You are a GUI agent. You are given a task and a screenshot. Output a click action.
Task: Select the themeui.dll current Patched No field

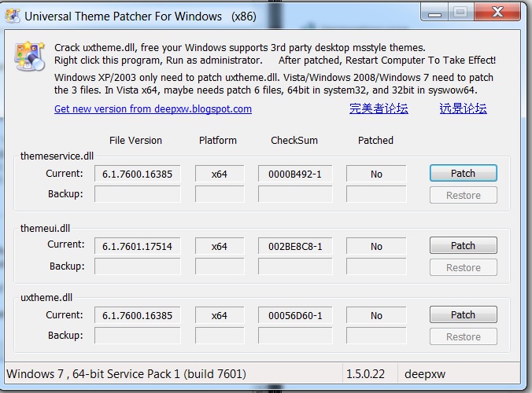click(376, 246)
